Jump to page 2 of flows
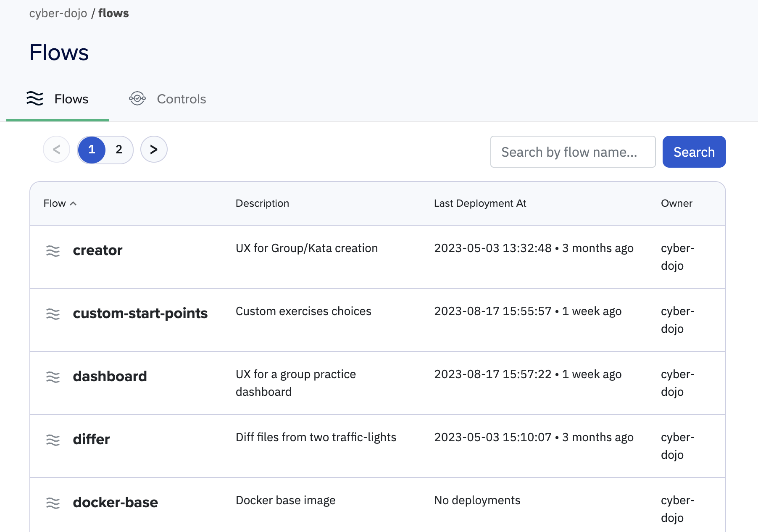This screenshot has height=532, width=758. [119, 150]
